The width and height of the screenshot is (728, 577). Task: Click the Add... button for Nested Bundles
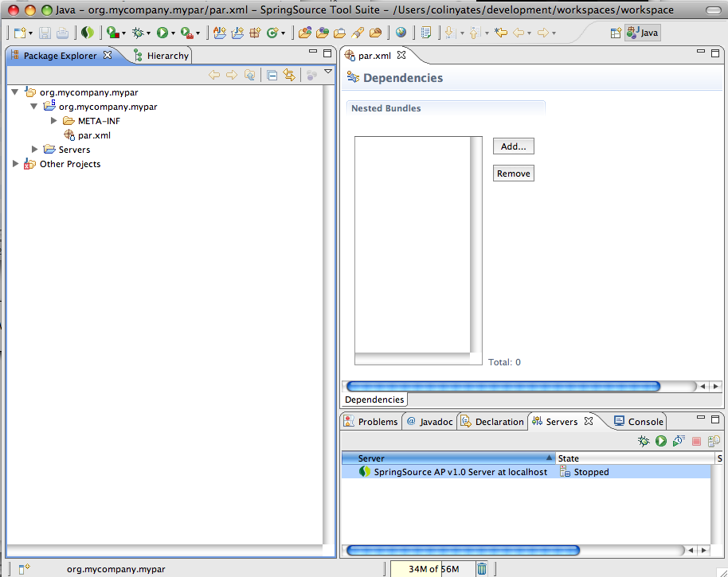point(514,146)
